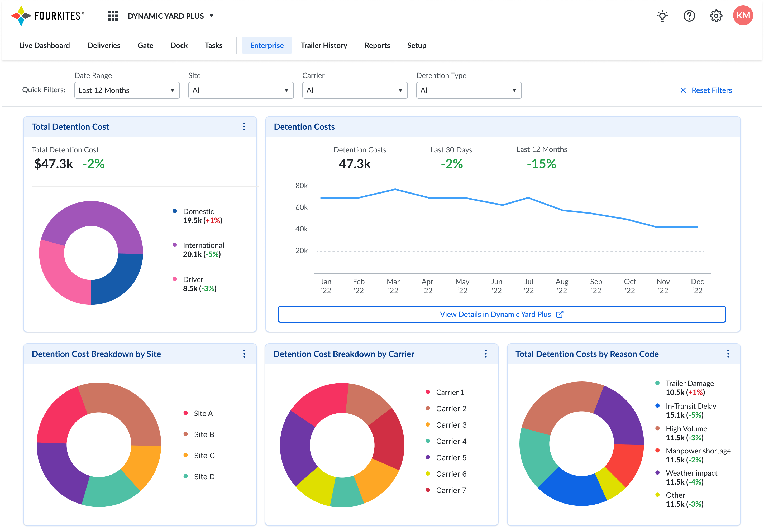Open the Site filter dropdown

pos(241,90)
